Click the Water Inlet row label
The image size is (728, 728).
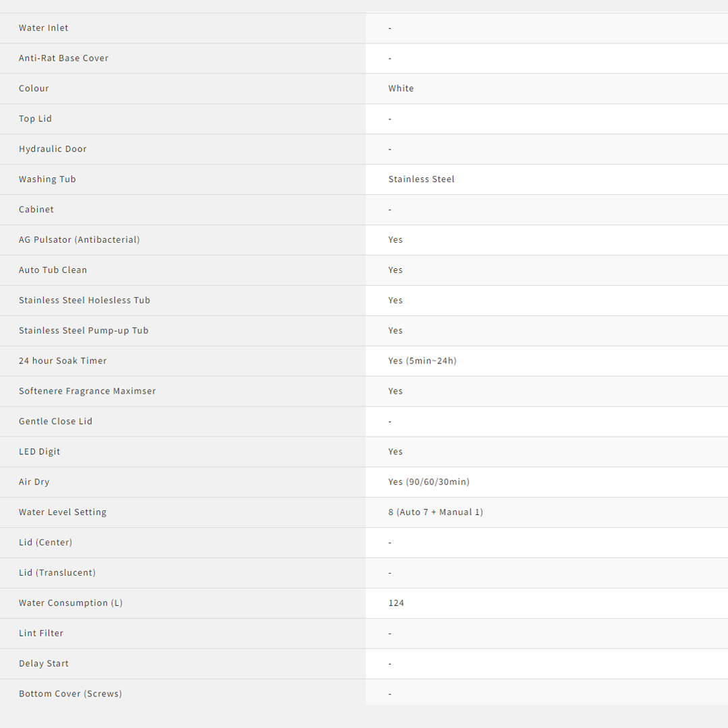pyautogui.click(x=44, y=28)
